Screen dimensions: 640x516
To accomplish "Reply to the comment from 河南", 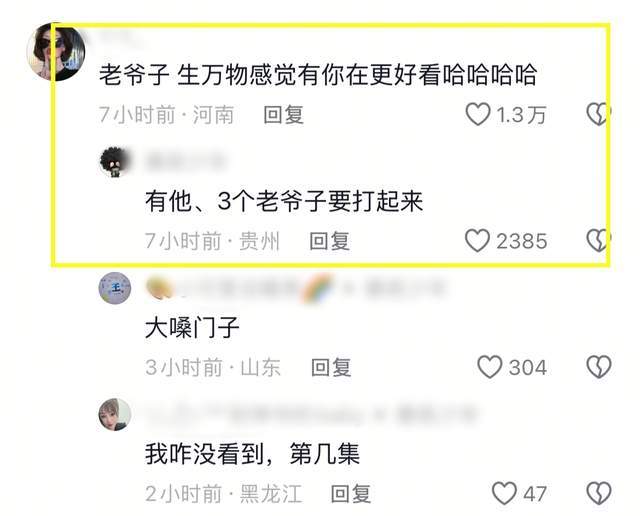I will pyautogui.click(x=284, y=115).
